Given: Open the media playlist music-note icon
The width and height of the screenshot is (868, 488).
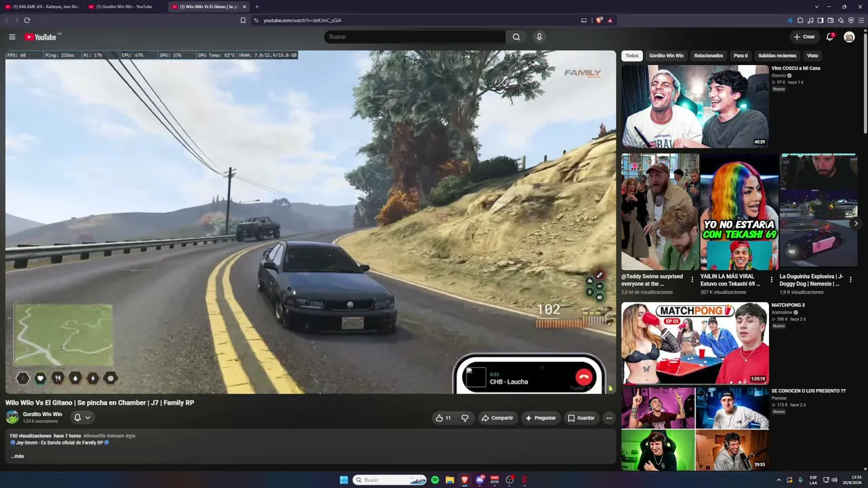Looking at the screenshot, I should click(810, 20).
